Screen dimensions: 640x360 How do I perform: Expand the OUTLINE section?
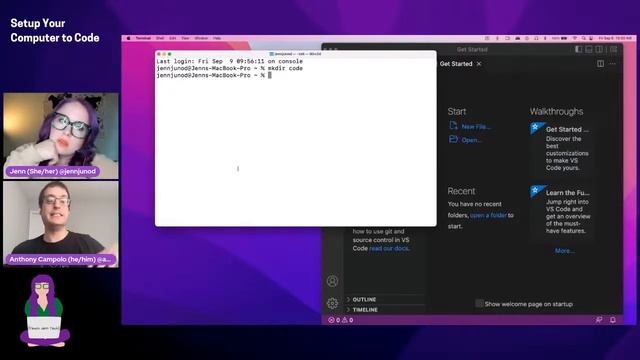point(385,299)
